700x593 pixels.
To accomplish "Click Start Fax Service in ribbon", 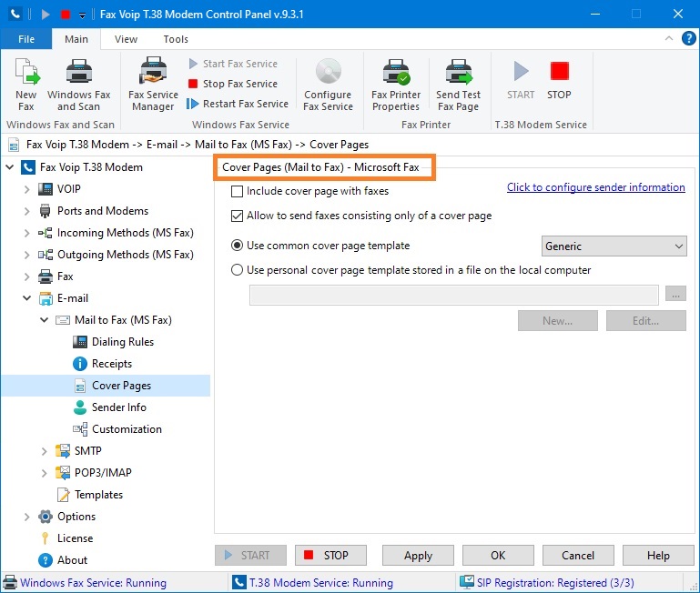I will pyautogui.click(x=233, y=64).
